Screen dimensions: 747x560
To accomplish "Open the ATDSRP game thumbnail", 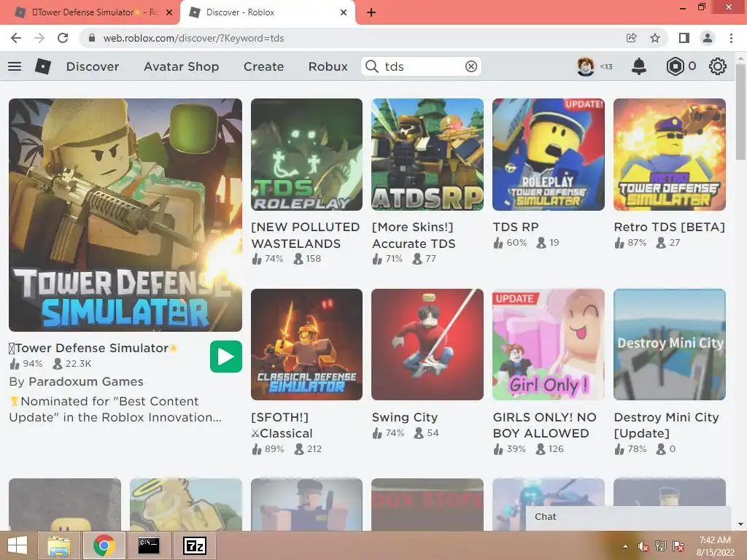I will click(x=427, y=155).
